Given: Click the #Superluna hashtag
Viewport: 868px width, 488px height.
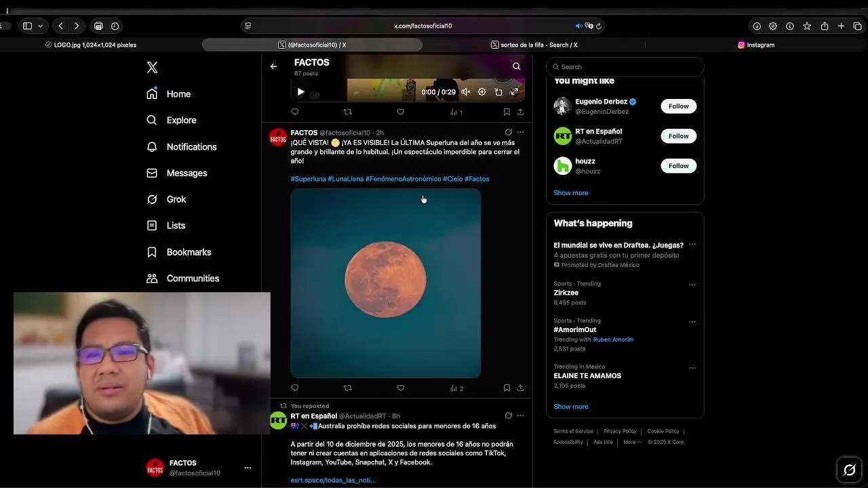Looking at the screenshot, I should 308,179.
